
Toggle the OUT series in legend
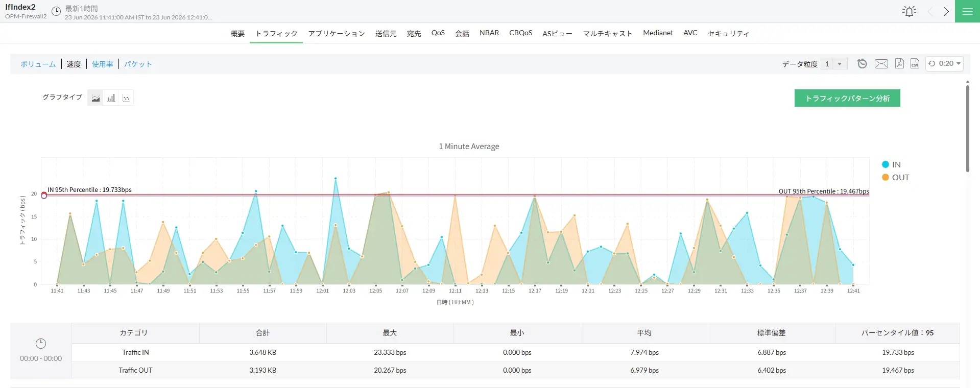point(896,177)
